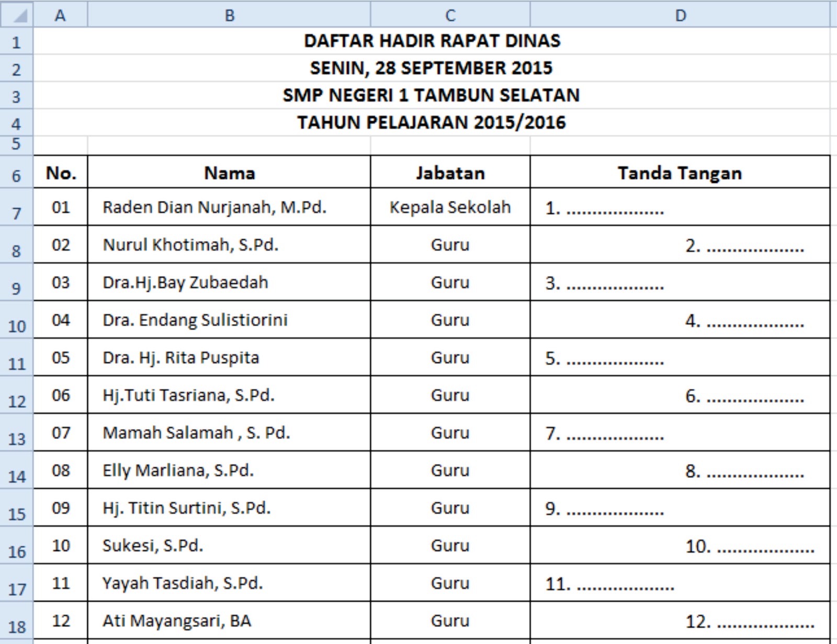Click signature slot "7. ..."
This screenshot has height=644, width=837.
(604, 434)
